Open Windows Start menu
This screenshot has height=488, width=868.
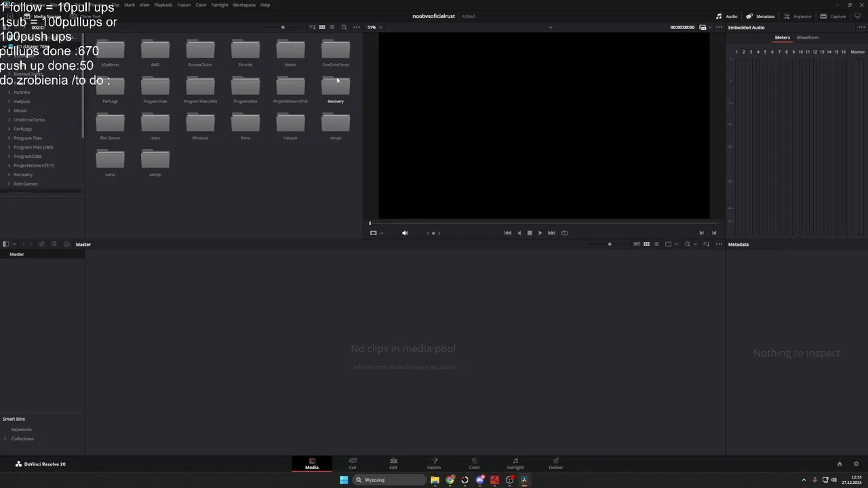click(x=344, y=480)
